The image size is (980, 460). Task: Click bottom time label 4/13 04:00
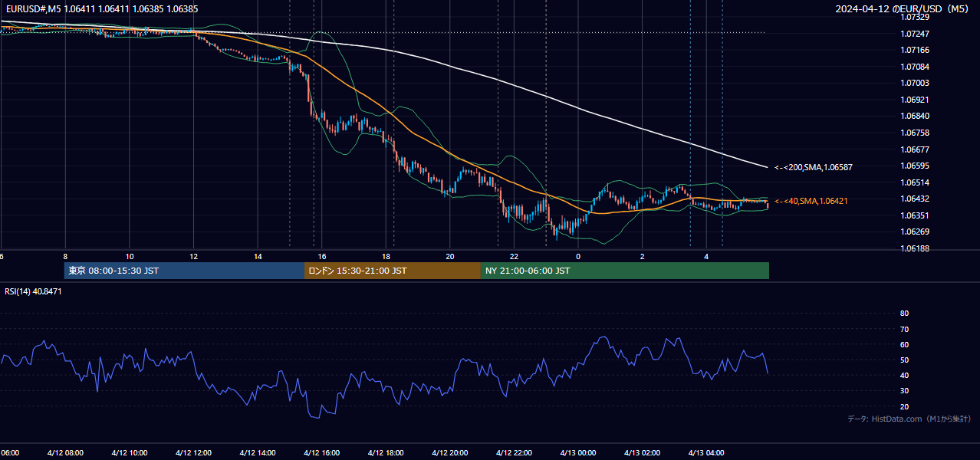706,452
